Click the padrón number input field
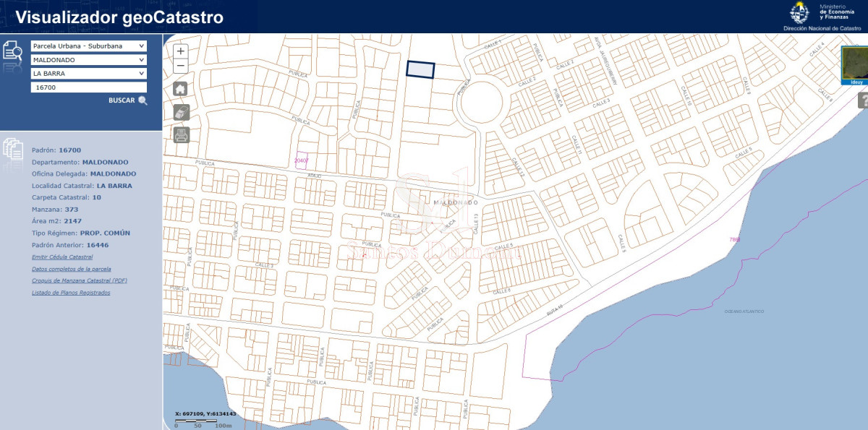Viewport: 868px width, 430px height. click(89, 87)
